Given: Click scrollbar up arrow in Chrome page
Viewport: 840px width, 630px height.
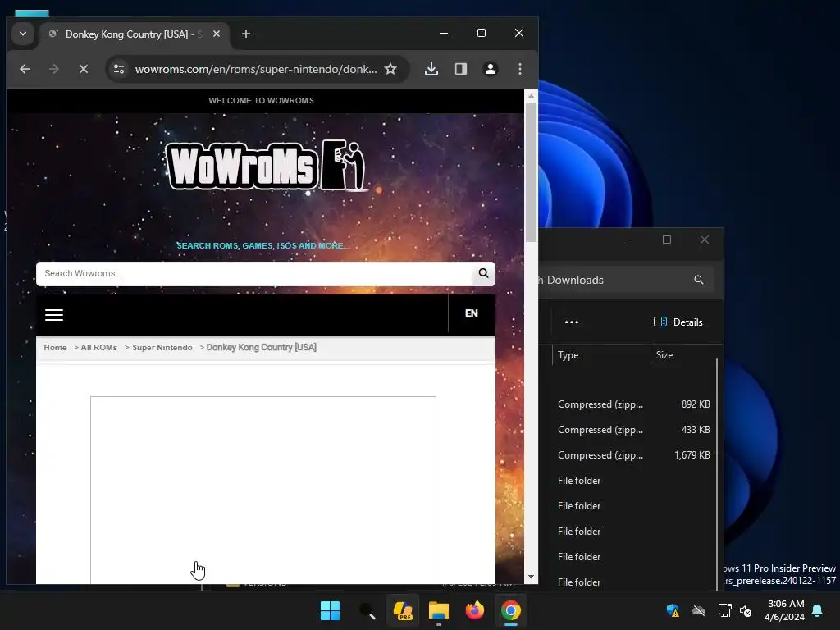Looking at the screenshot, I should pos(531,97).
